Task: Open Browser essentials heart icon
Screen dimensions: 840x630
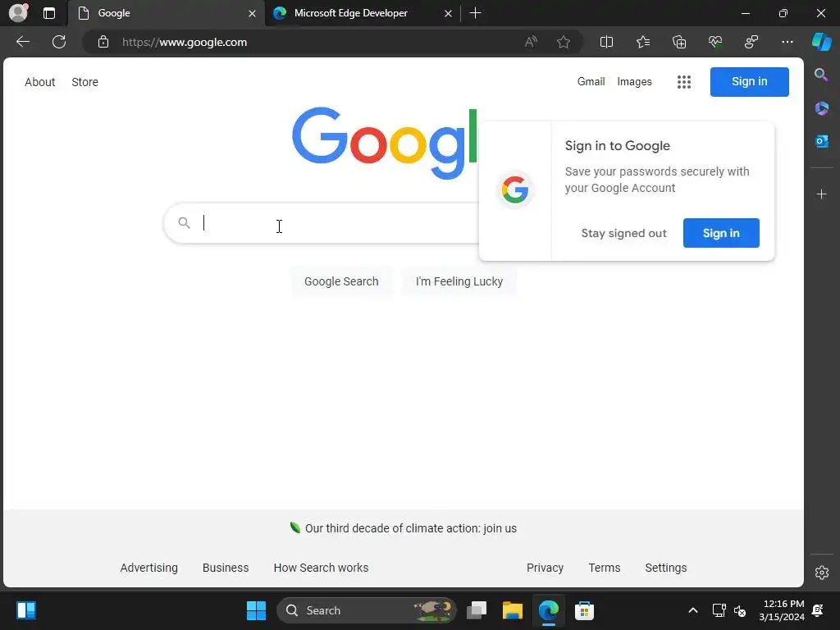Action: (715, 42)
